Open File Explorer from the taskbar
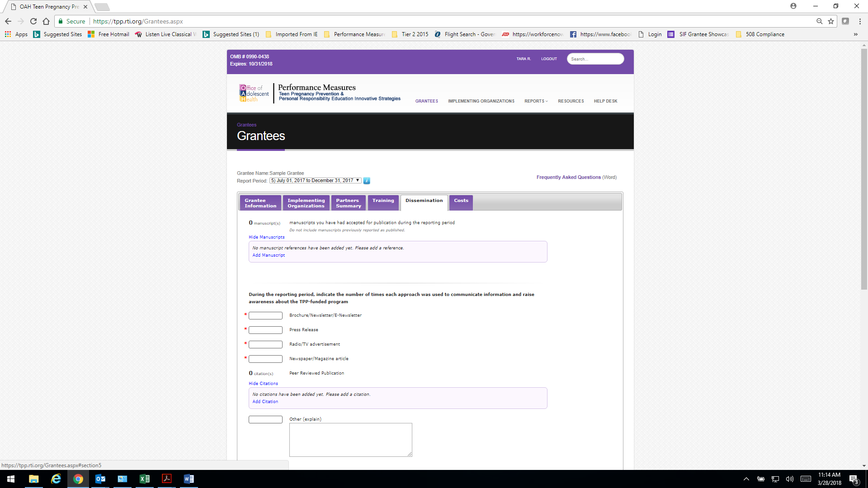Screen dimensions: 868x488 (34, 479)
